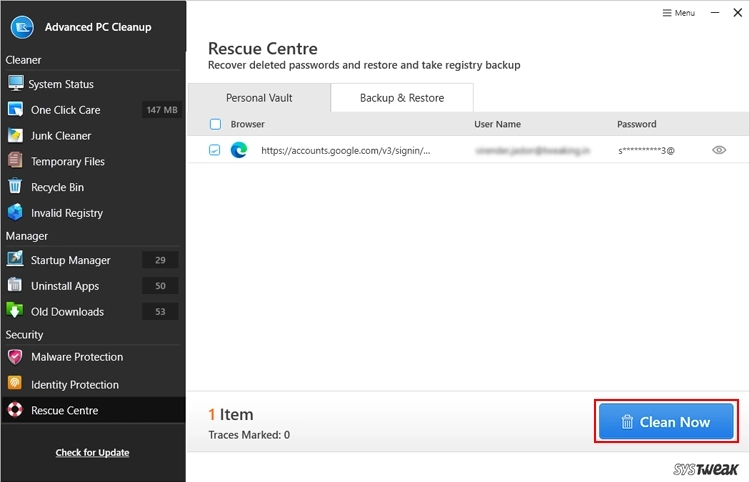Screen dimensions: 750x482
Task: Select Rescue Centre label
Action: pyautogui.click(x=65, y=410)
